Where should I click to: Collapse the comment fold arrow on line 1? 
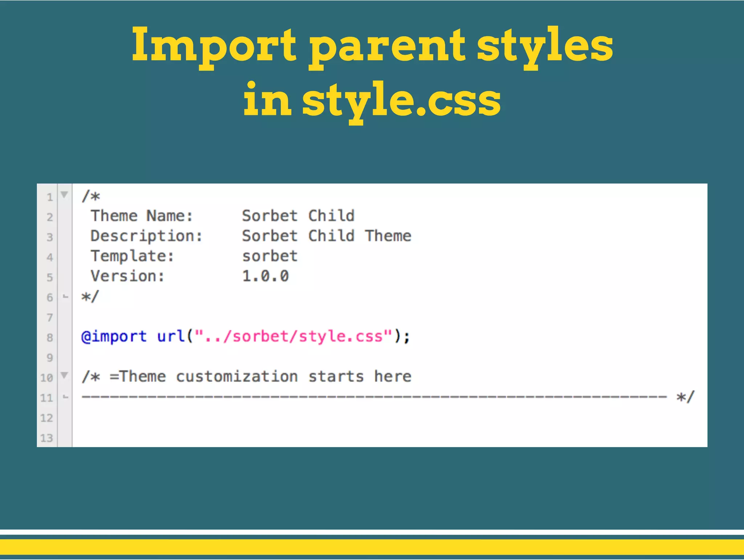pos(64,195)
